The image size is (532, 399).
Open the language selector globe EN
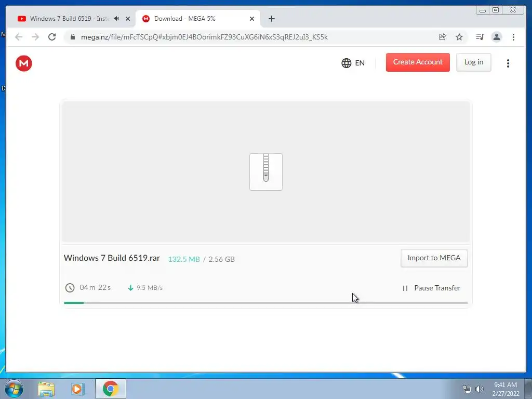(353, 63)
